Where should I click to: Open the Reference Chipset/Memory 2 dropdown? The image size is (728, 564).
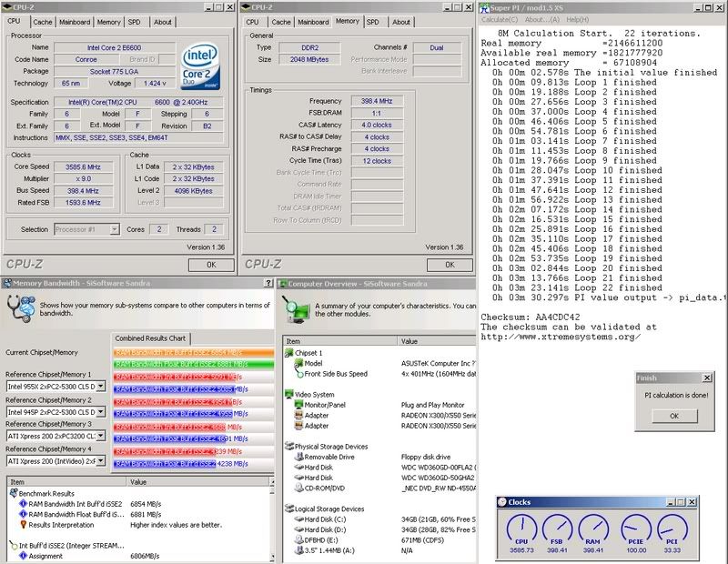pos(100,412)
